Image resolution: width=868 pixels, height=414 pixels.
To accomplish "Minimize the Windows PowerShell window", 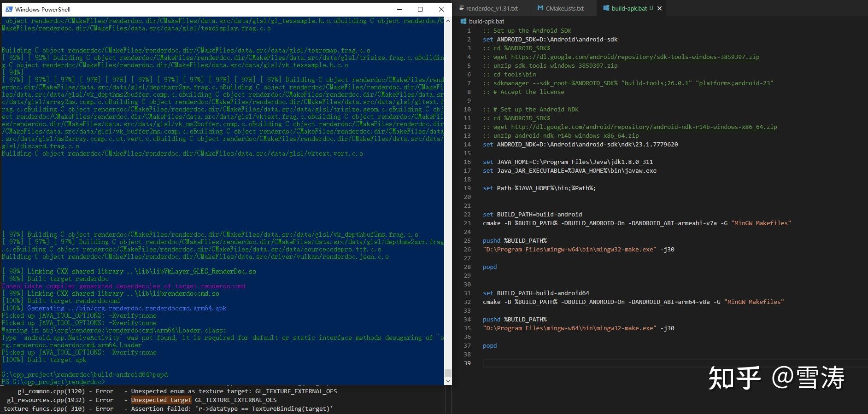I will click(x=399, y=9).
